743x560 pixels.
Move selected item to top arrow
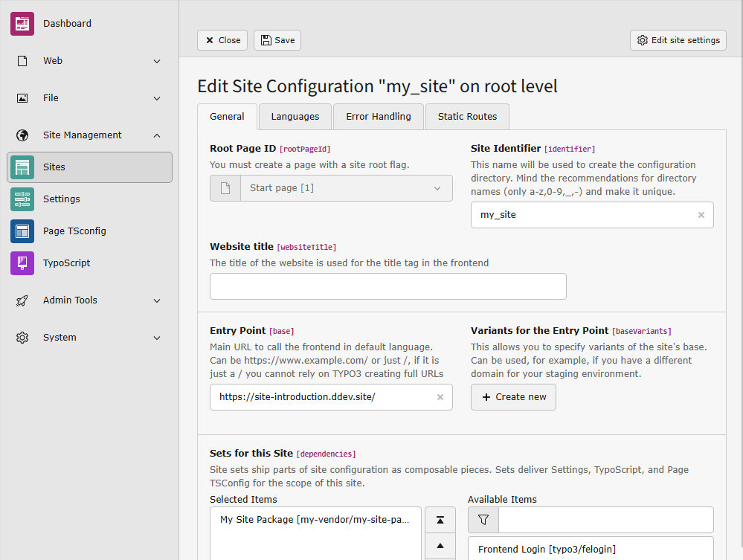440,521
